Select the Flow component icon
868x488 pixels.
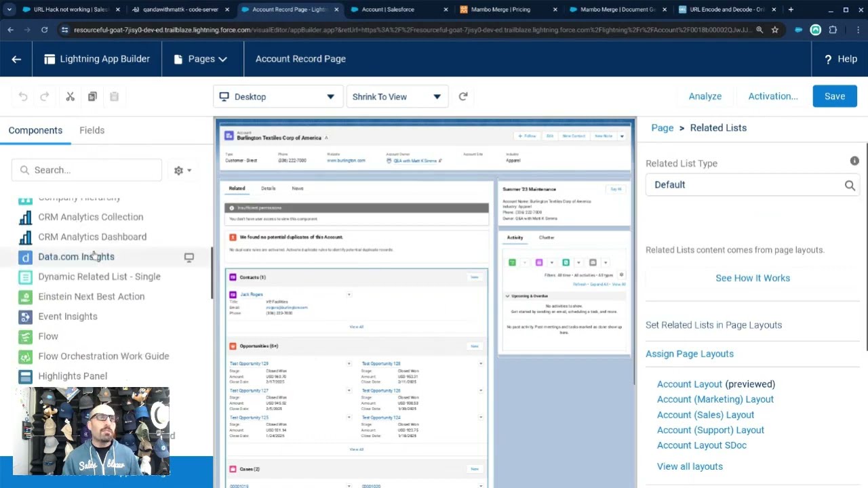pos(25,336)
